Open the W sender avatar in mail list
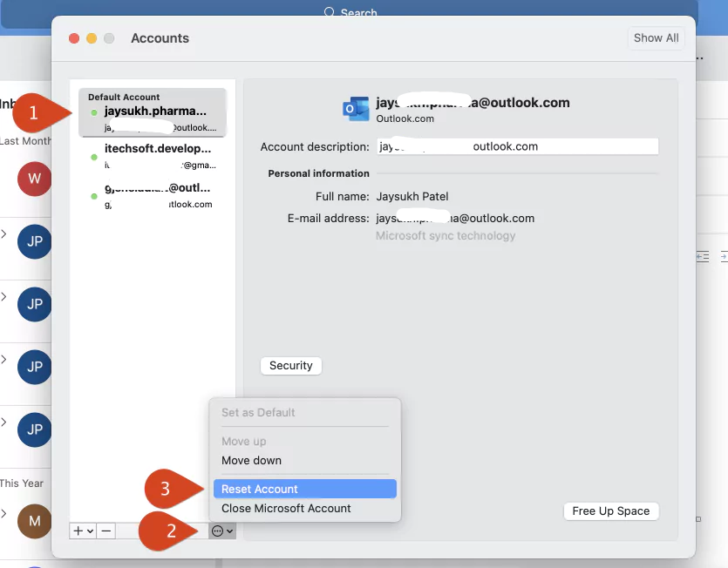Screen dimensions: 728x568 point(34,179)
